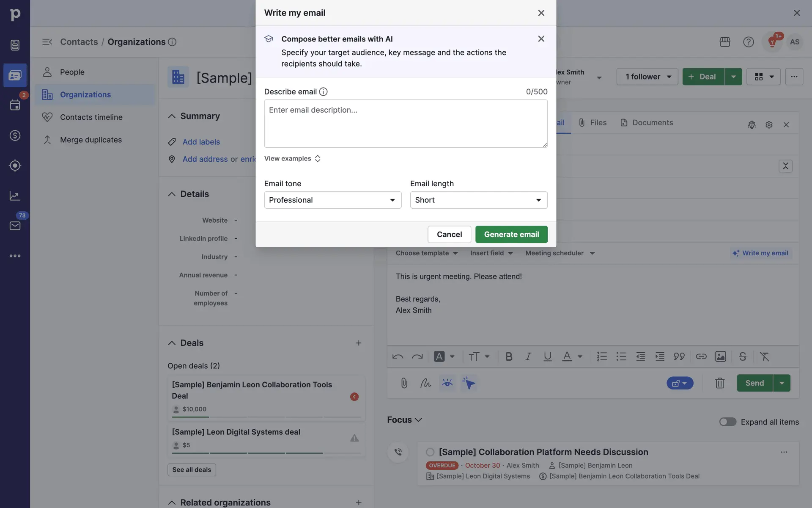Open the Email length dropdown

coord(478,200)
